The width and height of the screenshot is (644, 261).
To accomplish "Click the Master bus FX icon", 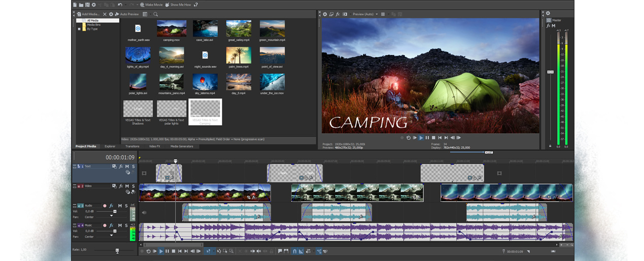I will click(x=548, y=26).
